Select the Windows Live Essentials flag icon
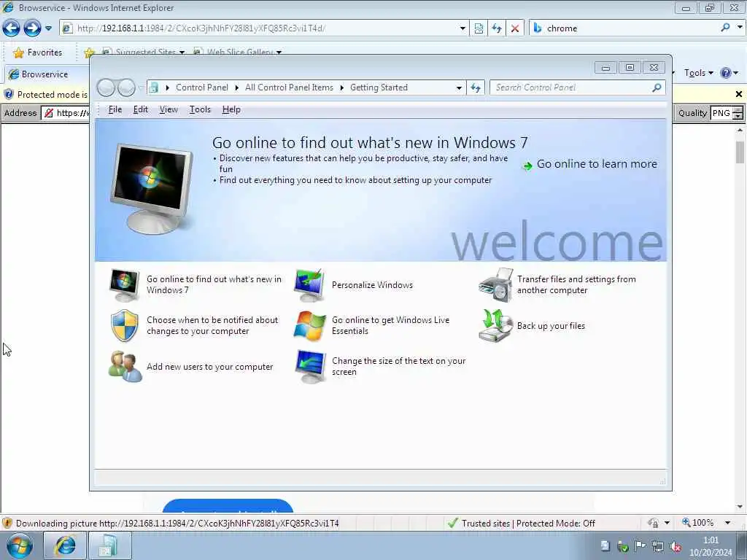This screenshot has width=747, height=560. (x=309, y=326)
